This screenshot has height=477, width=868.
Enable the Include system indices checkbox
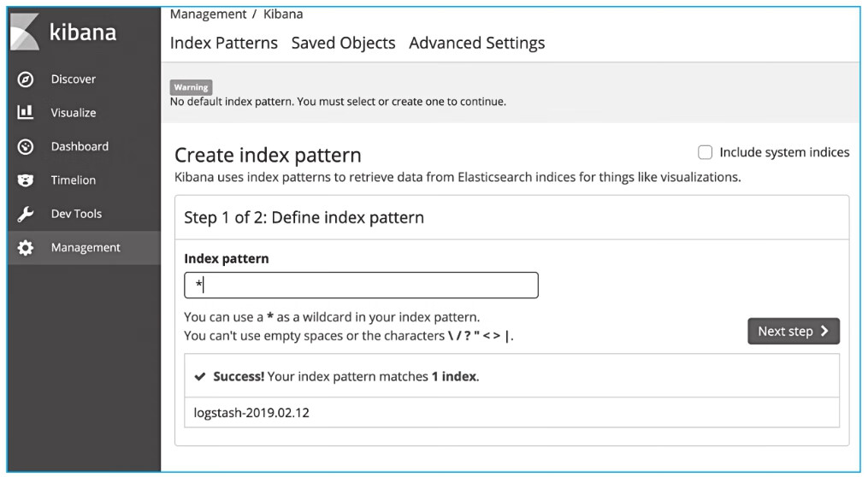pyautogui.click(x=706, y=153)
